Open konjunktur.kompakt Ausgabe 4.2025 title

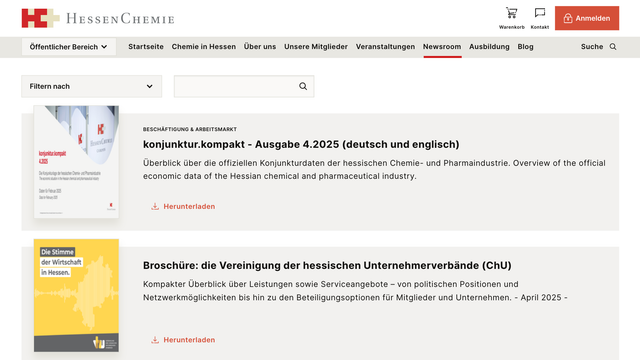pyautogui.click(x=301, y=144)
